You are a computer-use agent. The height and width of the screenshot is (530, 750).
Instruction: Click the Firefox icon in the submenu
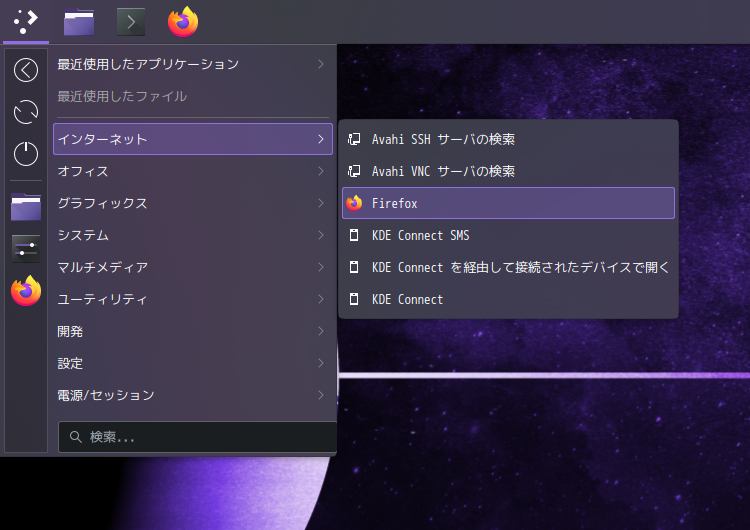tap(354, 203)
